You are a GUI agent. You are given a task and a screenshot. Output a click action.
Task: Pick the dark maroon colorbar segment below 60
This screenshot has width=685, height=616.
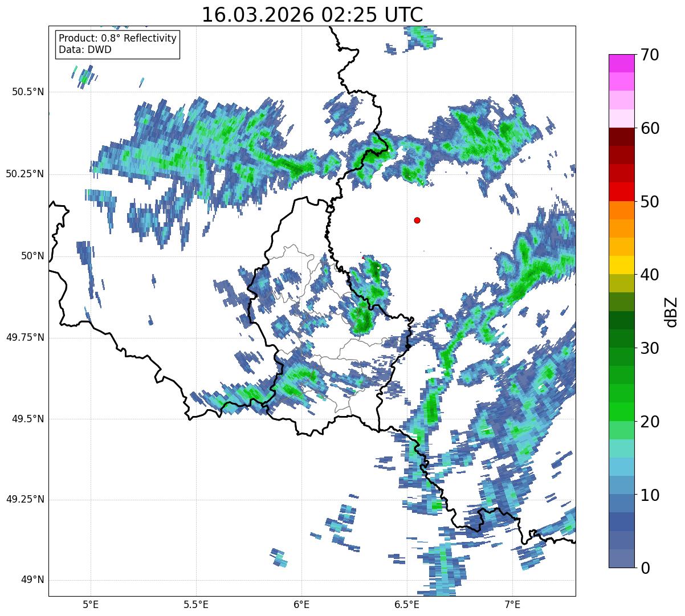coord(621,137)
